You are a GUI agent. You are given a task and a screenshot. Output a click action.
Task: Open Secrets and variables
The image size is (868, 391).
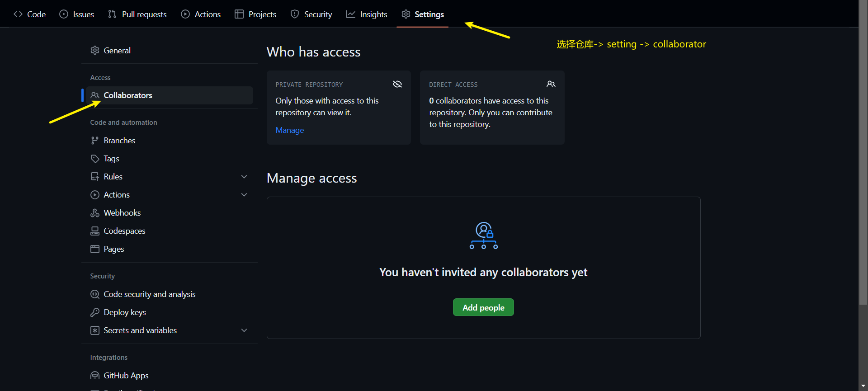170,330
